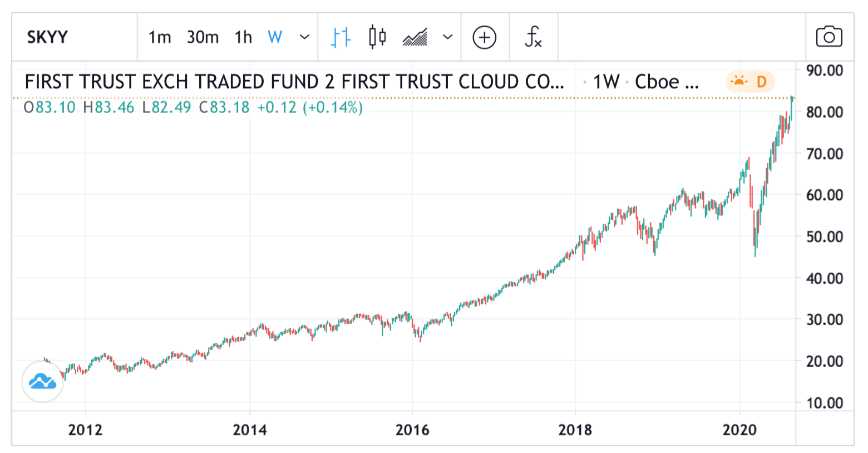This screenshot has height=453, width=868.
Task: Select the 1h timeframe button
Action: click(x=243, y=37)
